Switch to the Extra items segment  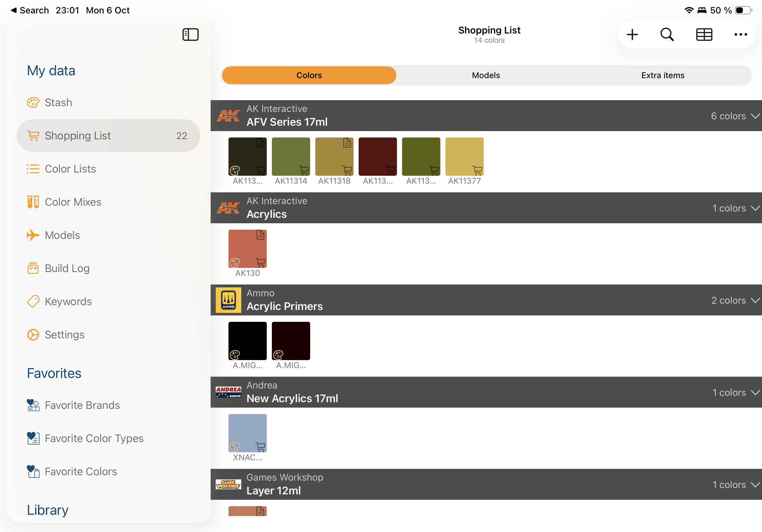(662, 75)
